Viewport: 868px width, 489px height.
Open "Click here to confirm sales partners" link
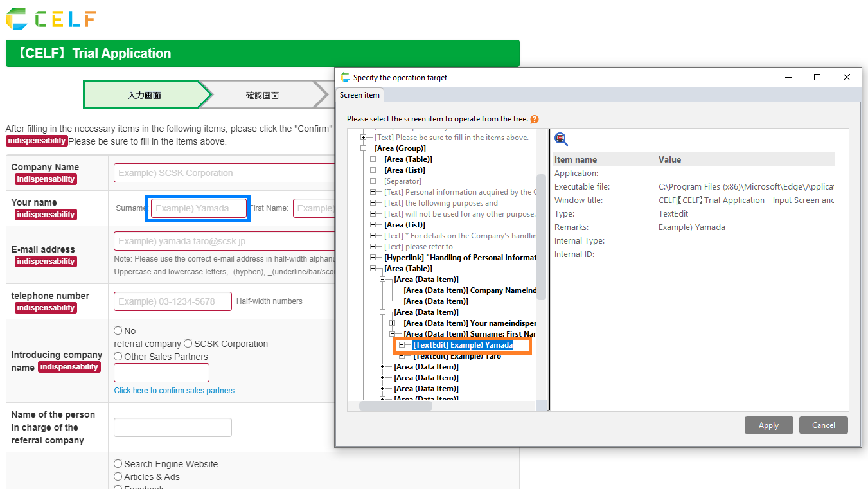click(174, 391)
